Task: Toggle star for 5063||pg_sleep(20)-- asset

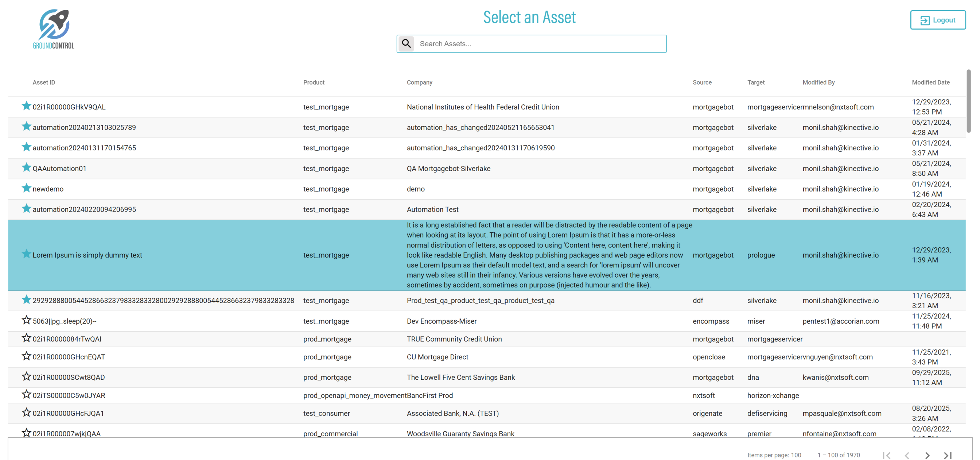Action: pyautogui.click(x=26, y=320)
